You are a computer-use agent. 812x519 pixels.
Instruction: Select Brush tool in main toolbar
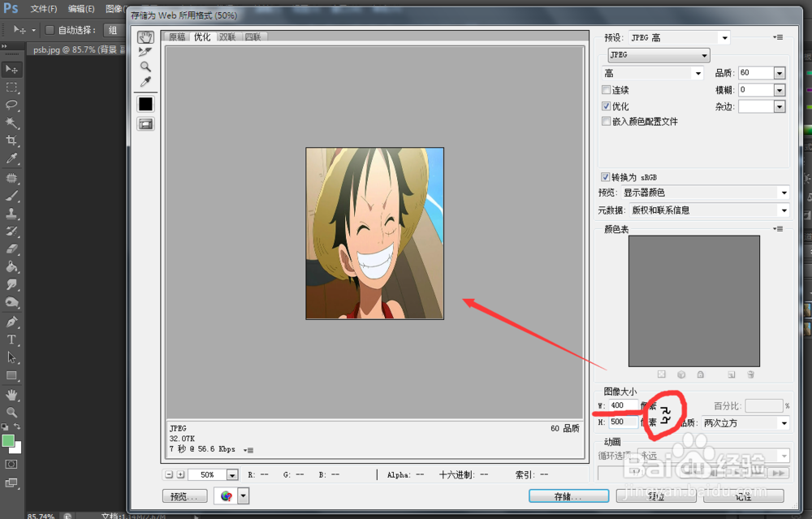pyautogui.click(x=11, y=196)
